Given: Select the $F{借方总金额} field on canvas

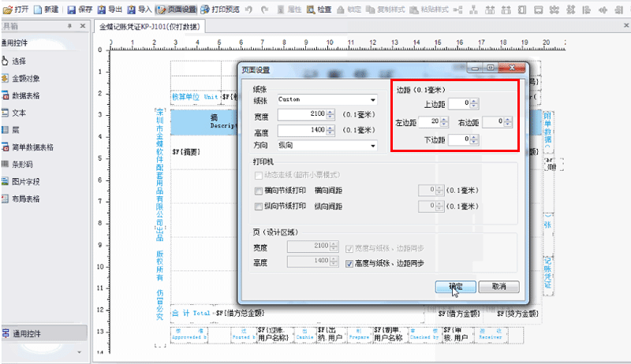Looking at the screenshot, I should tap(240, 313).
